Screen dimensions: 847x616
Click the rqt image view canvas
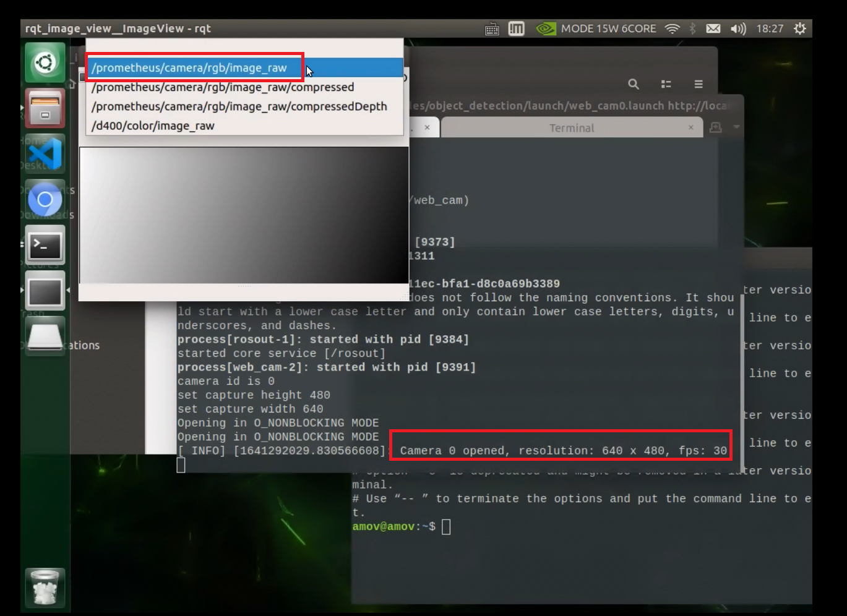[244, 215]
